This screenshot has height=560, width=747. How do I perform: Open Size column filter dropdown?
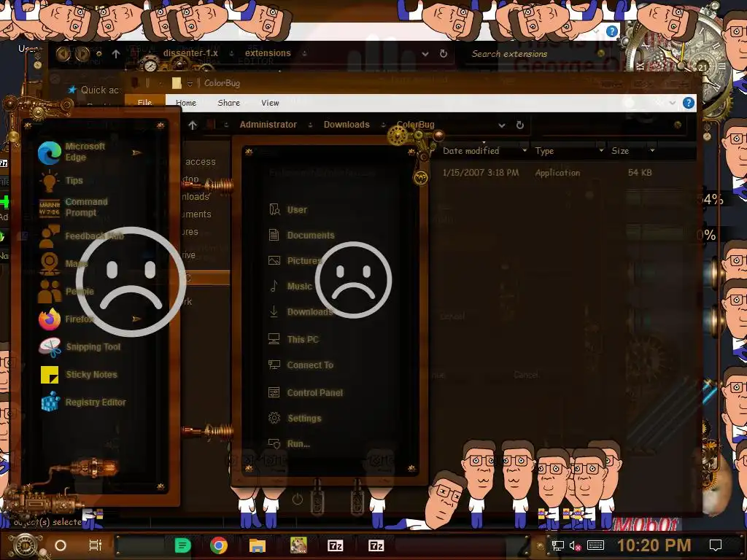coord(652,150)
